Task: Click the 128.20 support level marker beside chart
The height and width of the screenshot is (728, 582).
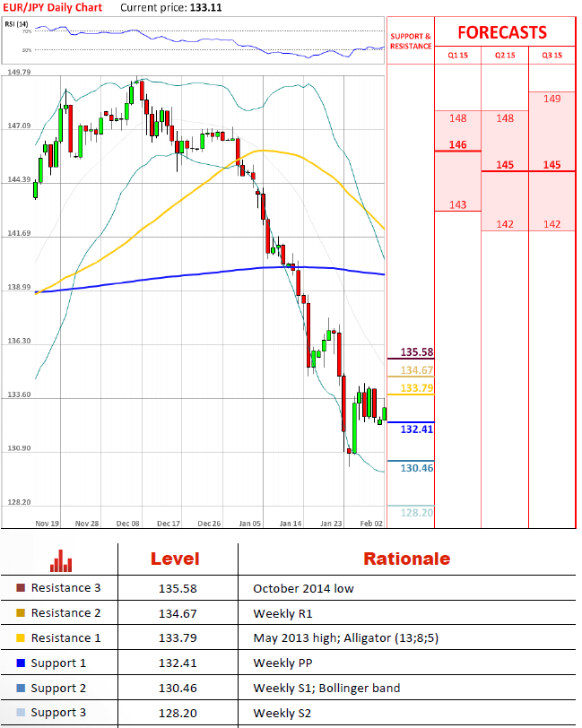Action: 417,513
